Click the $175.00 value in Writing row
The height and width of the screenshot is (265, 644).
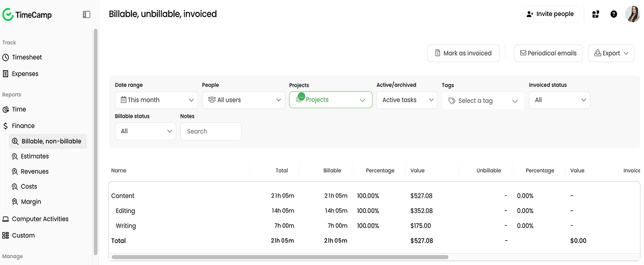(x=421, y=226)
